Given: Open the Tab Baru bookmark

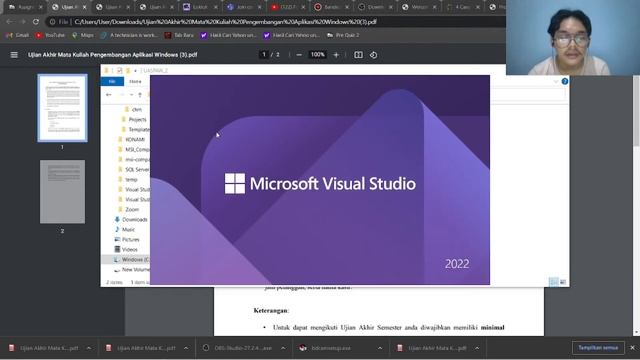Looking at the screenshot, I should [179, 36].
